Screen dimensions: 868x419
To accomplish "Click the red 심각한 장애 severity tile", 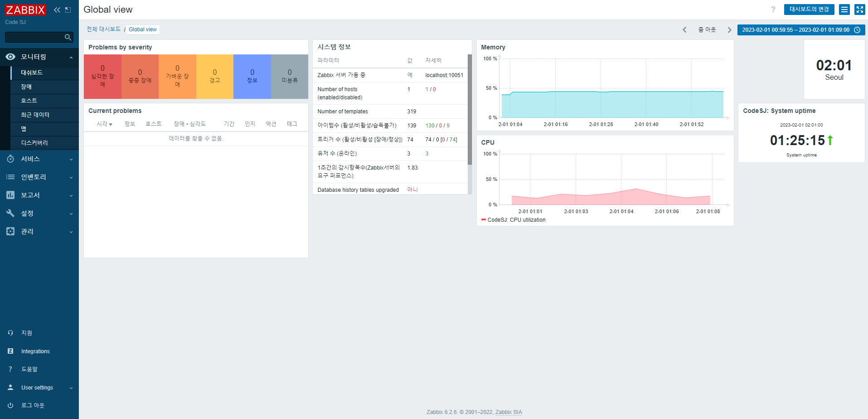I will 102,77.
